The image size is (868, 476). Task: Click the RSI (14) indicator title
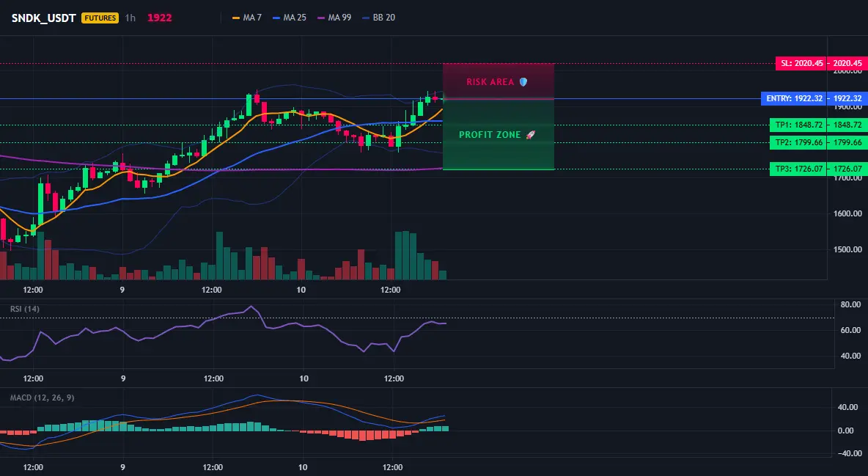point(25,309)
